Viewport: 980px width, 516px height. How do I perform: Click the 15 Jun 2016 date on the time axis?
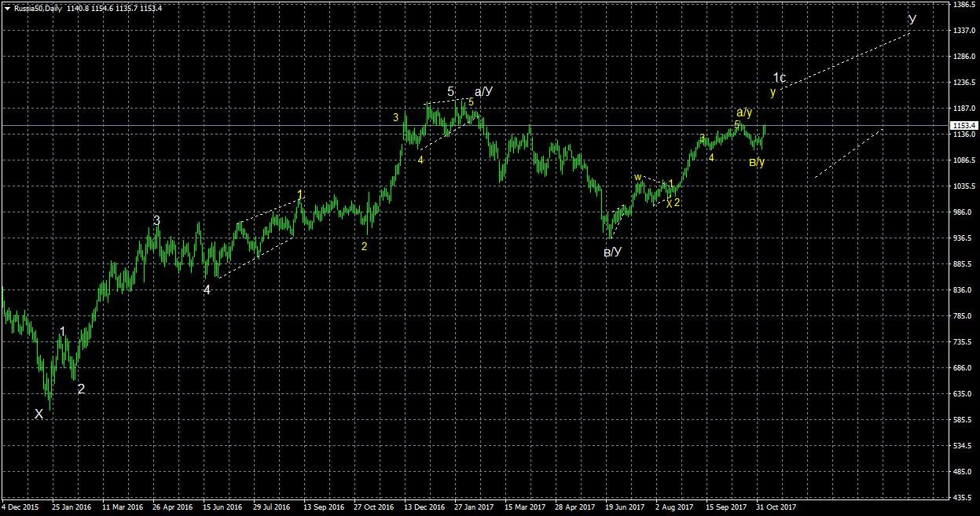pyautogui.click(x=223, y=508)
